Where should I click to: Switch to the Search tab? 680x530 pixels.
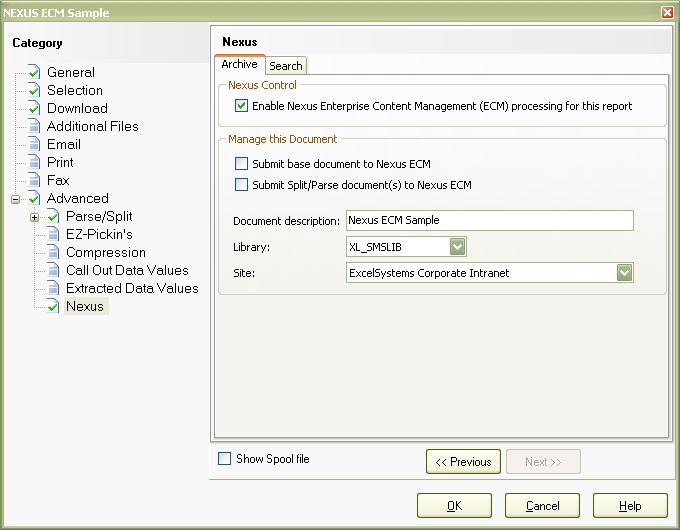[286, 66]
